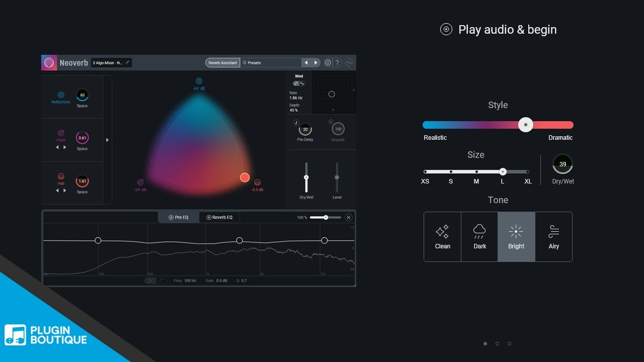Open the Neoverb settings gear

[x=328, y=63]
